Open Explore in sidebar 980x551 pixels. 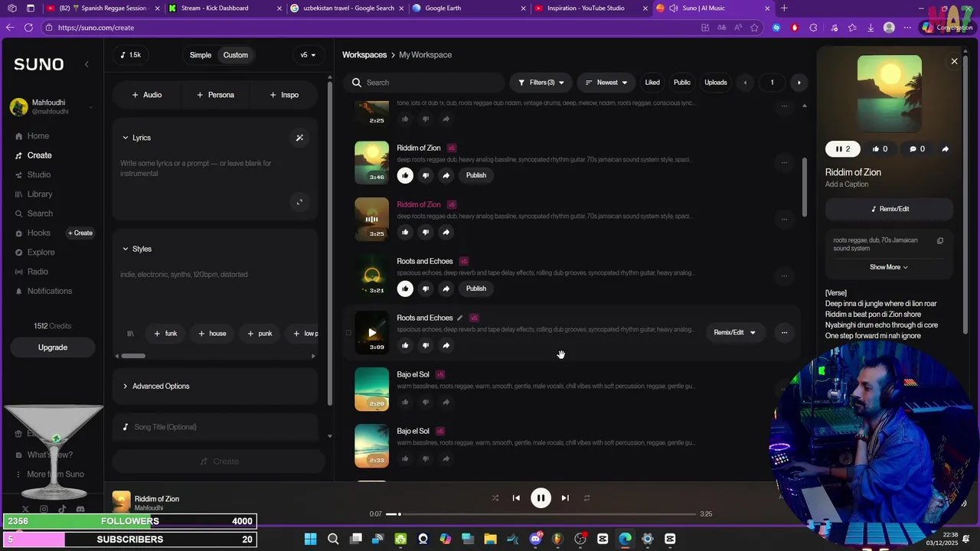pyautogui.click(x=41, y=253)
